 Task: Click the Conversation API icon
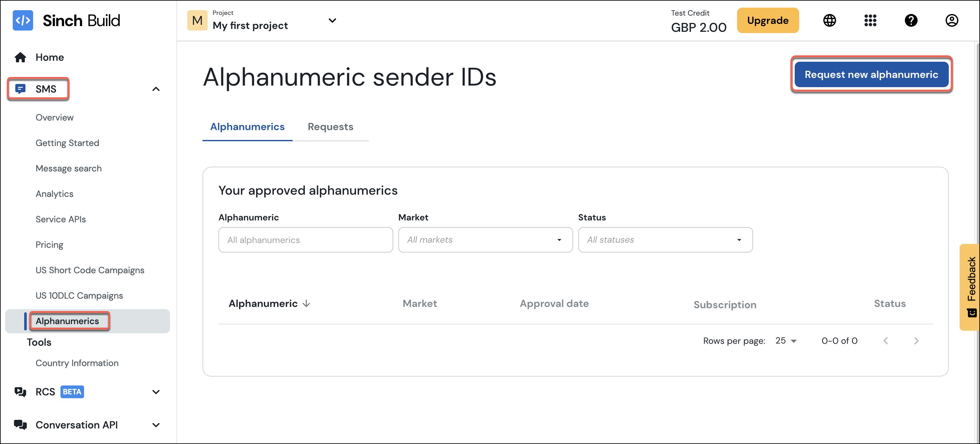pyautogui.click(x=20, y=425)
